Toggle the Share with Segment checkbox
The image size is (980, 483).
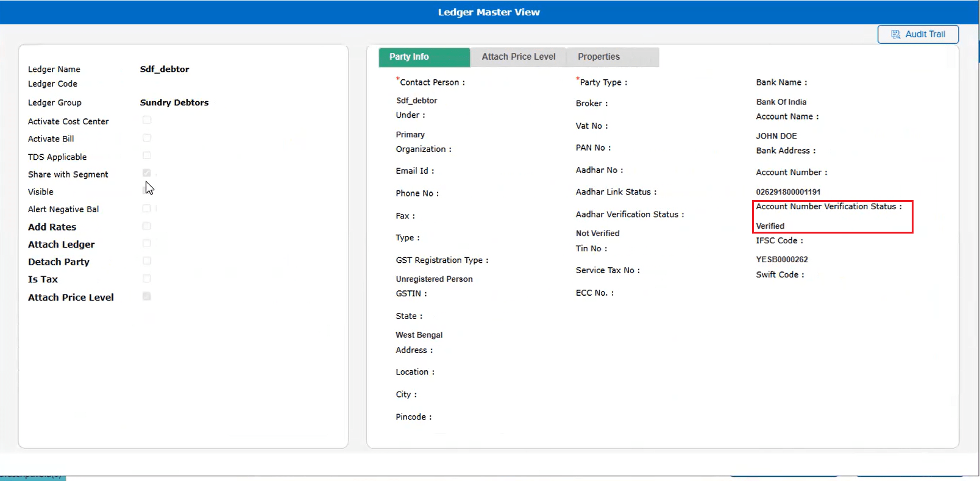coord(147,173)
